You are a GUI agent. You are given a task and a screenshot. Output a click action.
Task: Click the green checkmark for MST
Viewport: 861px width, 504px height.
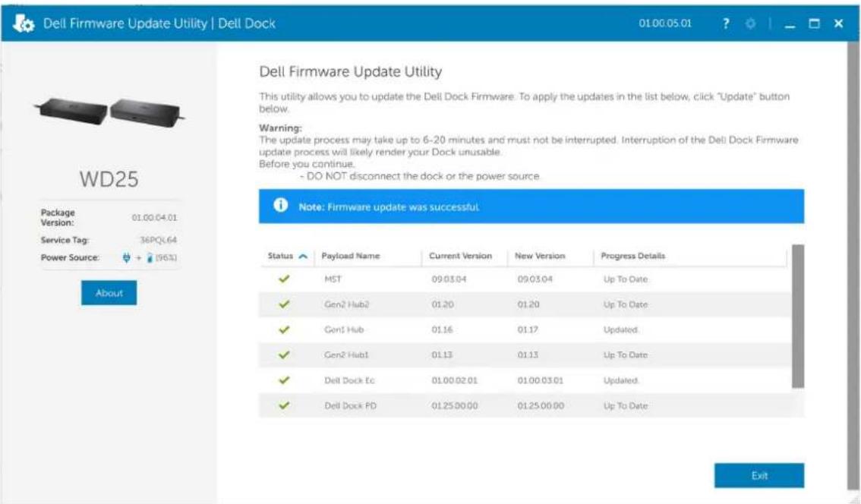[x=284, y=279]
